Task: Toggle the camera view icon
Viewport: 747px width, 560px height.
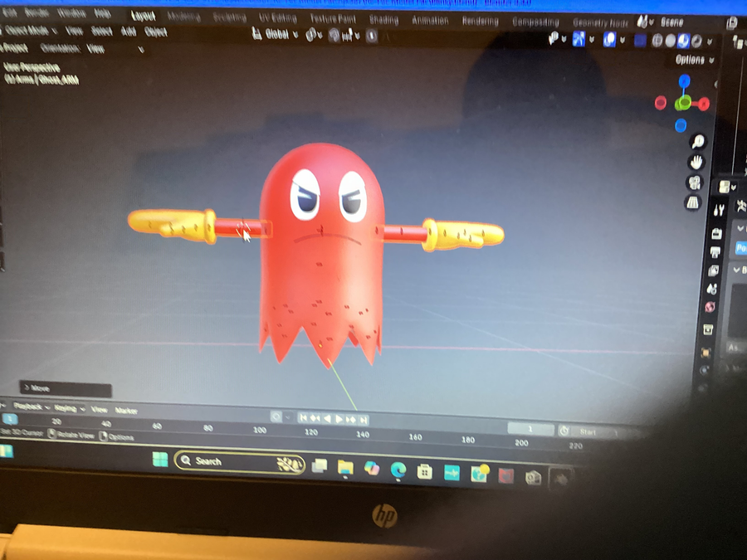Action: [x=695, y=183]
